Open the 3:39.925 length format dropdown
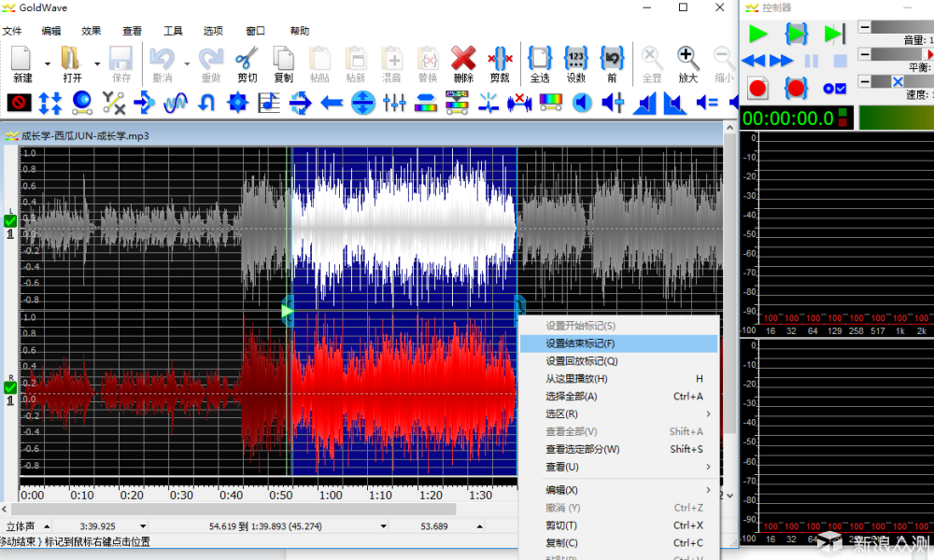The width and height of the screenshot is (934, 560). click(x=143, y=526)
